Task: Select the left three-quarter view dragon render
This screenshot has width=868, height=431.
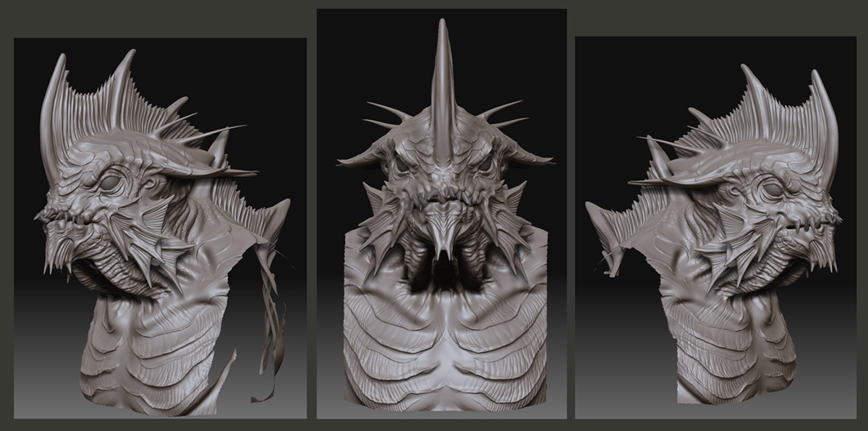Action: [160, 228]
